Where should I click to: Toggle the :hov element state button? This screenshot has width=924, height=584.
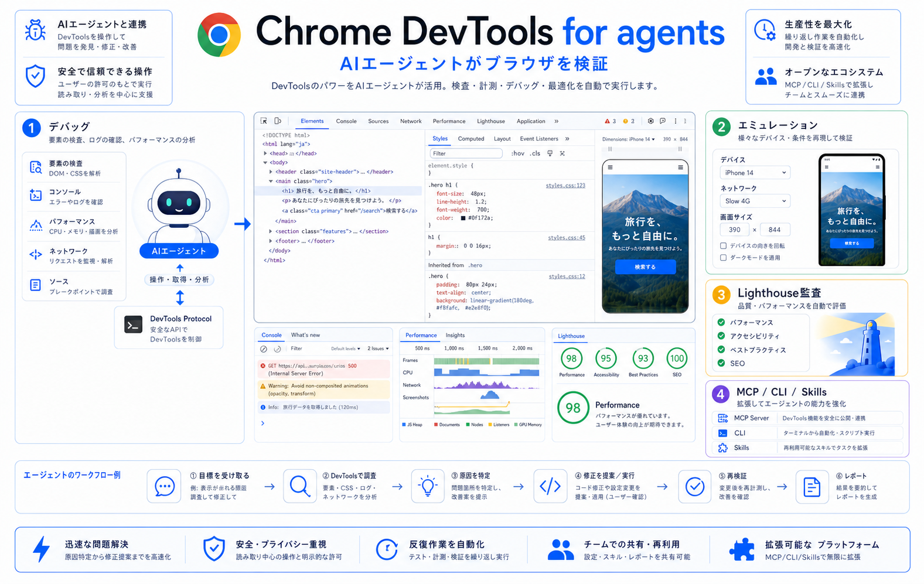point(518,153)
